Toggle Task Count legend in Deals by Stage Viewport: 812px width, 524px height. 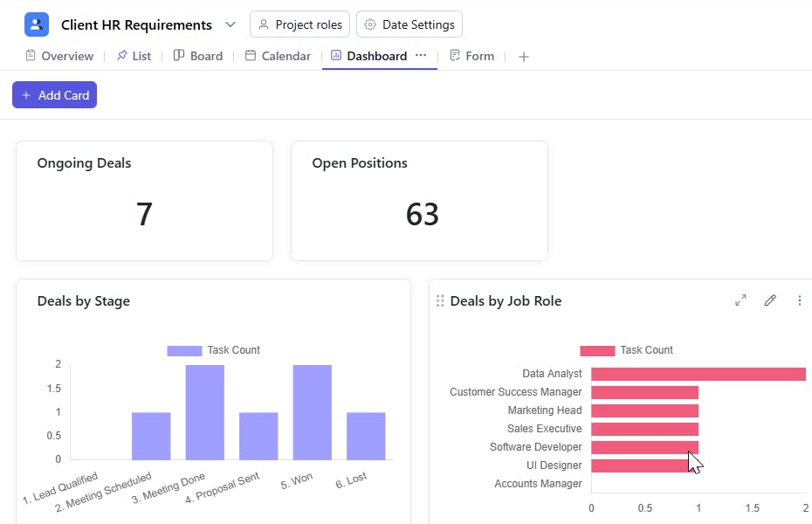213,350
